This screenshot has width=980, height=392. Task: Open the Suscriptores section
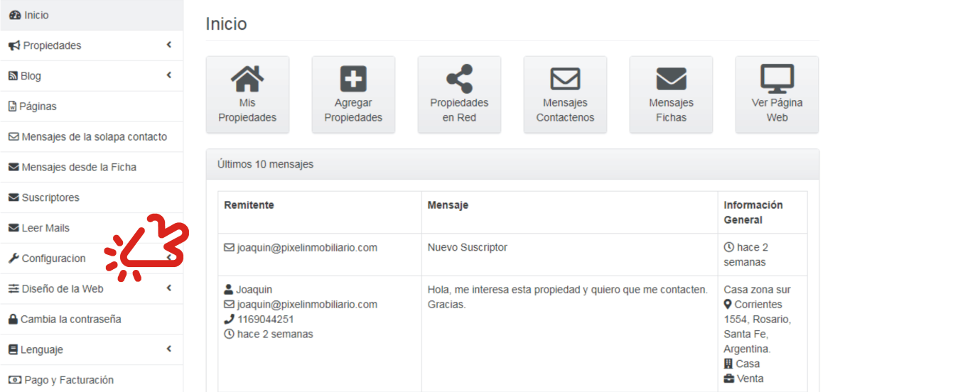pyautogui.click(x=50, y=198)
